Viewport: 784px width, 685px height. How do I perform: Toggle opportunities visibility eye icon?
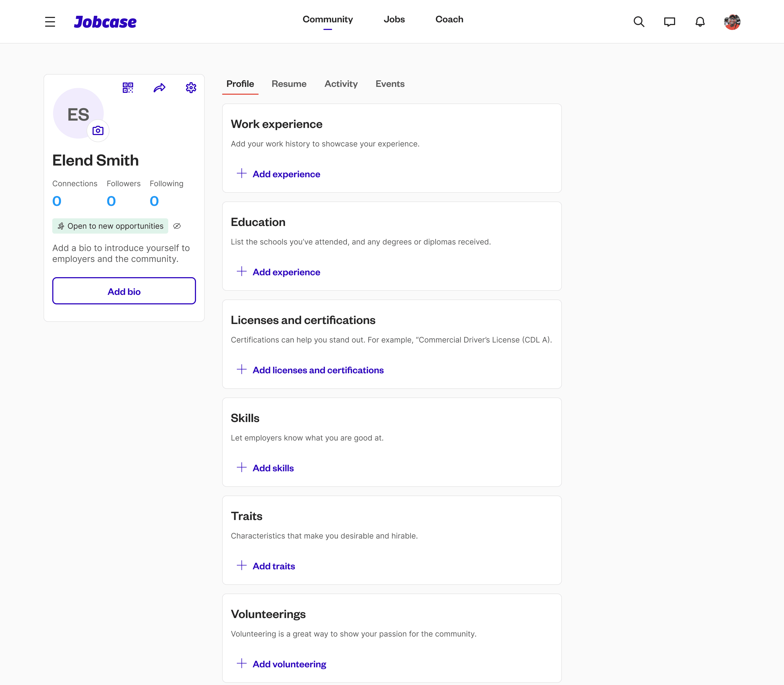pos(177,226)
